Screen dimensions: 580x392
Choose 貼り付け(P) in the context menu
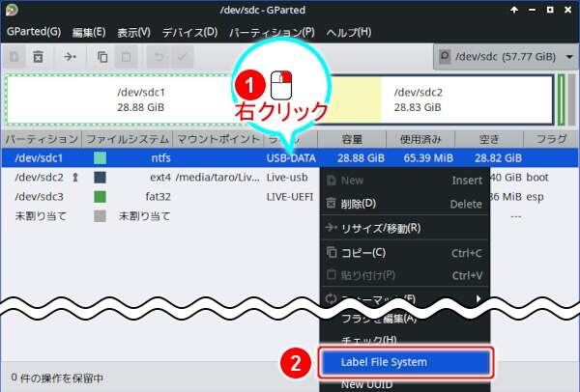[x=405, y=275]
